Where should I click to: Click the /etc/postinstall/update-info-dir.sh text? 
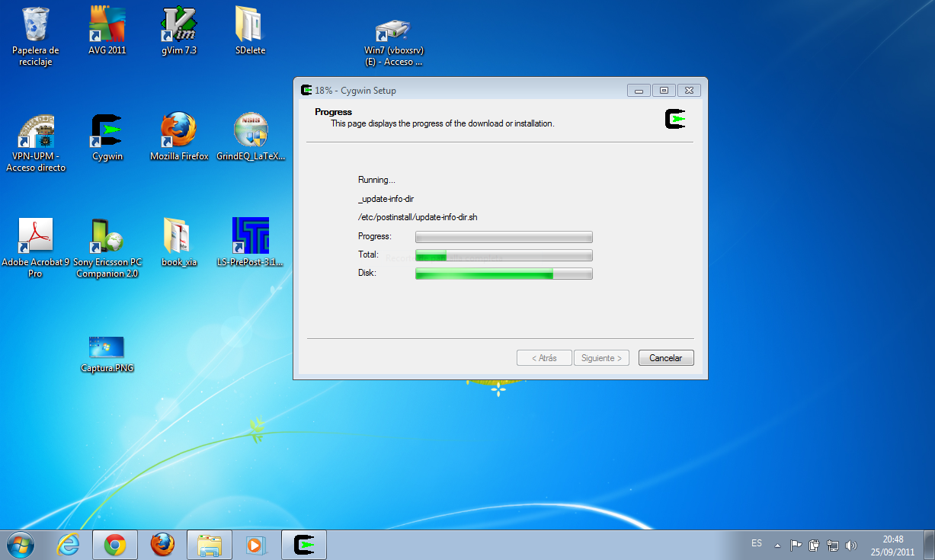click(418, 217)
